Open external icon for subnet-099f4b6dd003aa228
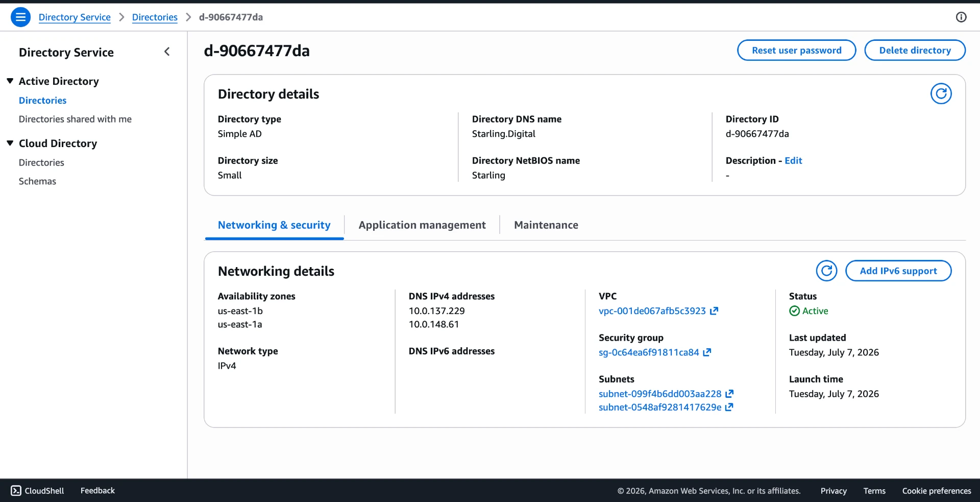This screenshot has height=502, width=980. (x=729, y=394)
